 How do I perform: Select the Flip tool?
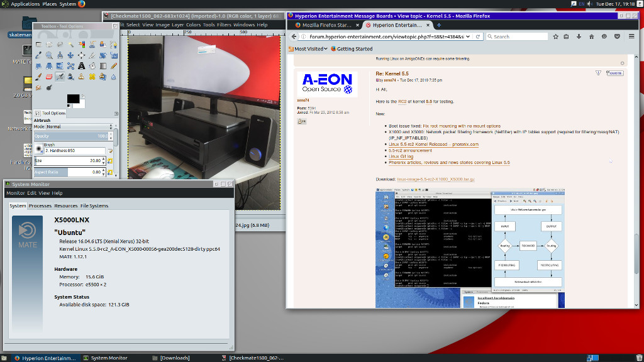(60, 65)
